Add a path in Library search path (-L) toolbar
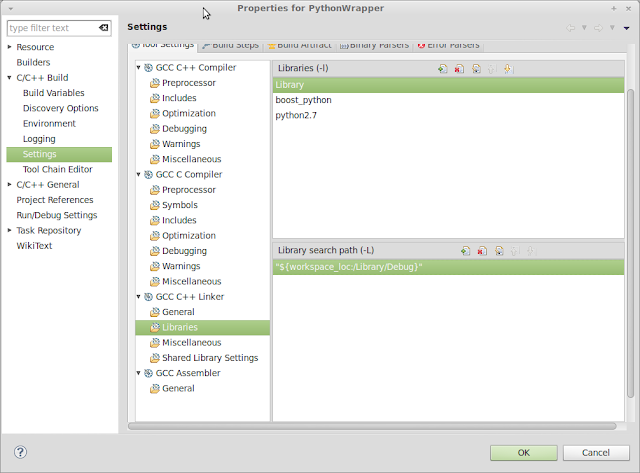 [465, 251]
